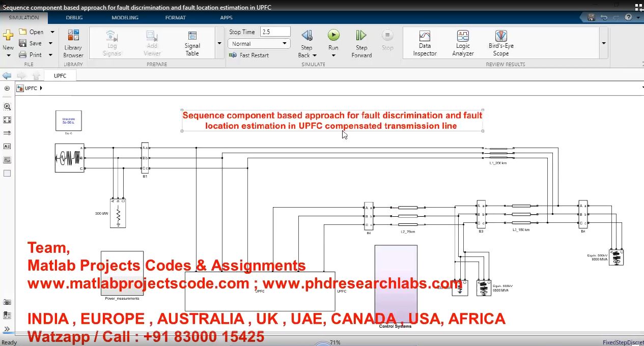This screenshot has height=346, width=644.
Task: Select the Power_measurements subsystem block
Action: tap(122, 273)
